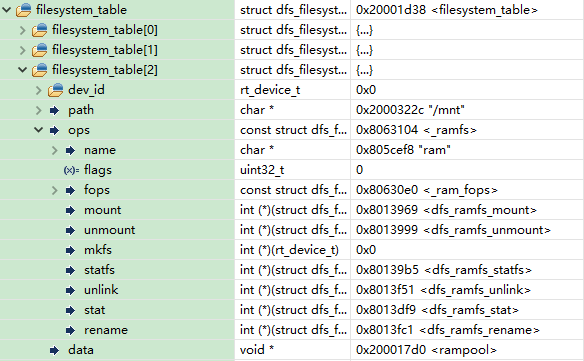Select the filesystem_table root row name
The image size is (584, 361).
click(x=81, y=10)
